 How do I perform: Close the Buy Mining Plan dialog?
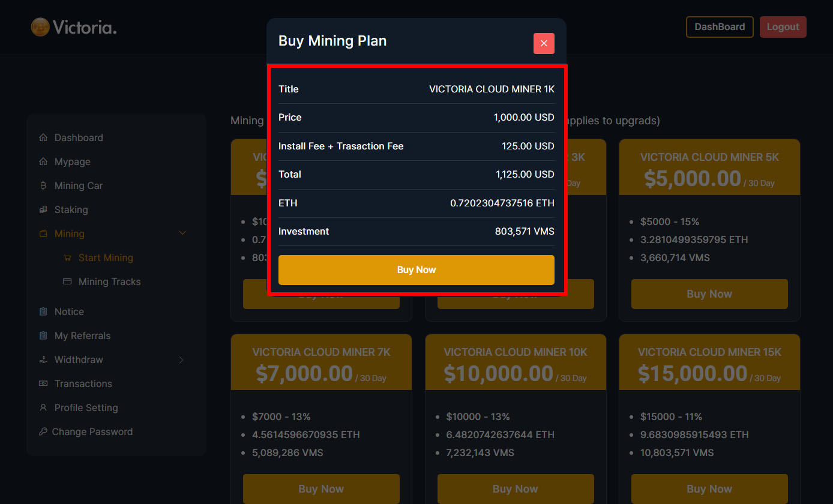coord(544,43)
